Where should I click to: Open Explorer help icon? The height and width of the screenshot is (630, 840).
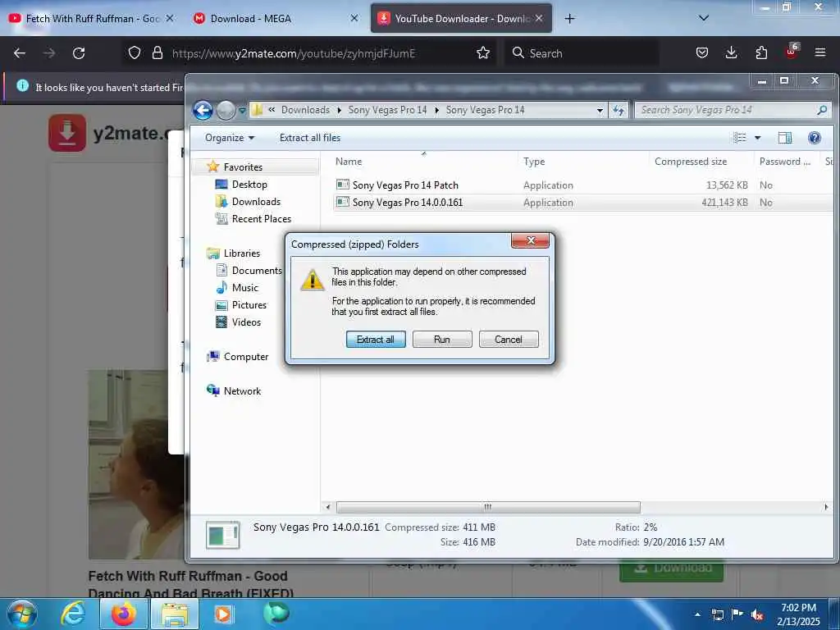(815, 138)
